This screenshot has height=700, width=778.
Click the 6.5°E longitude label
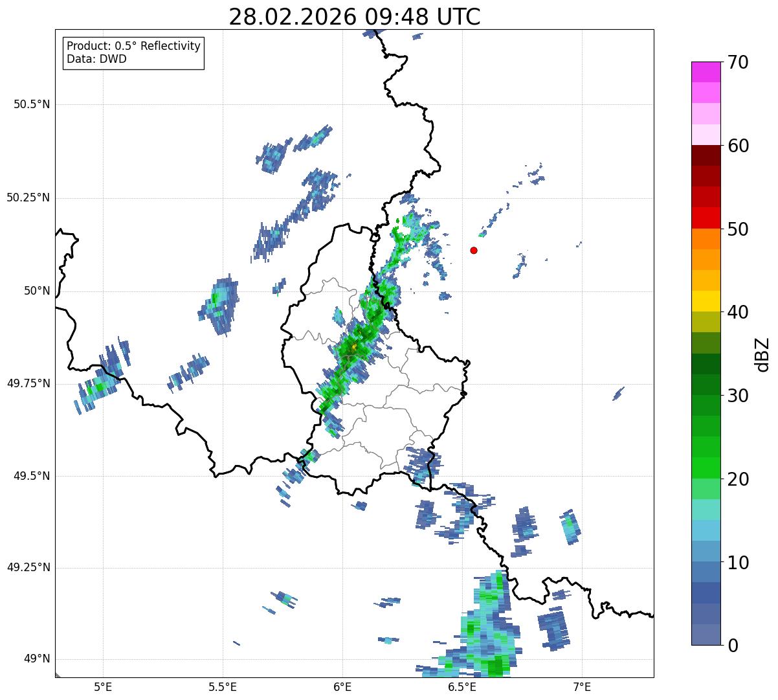pyautogui.click(x=462, y=686)
